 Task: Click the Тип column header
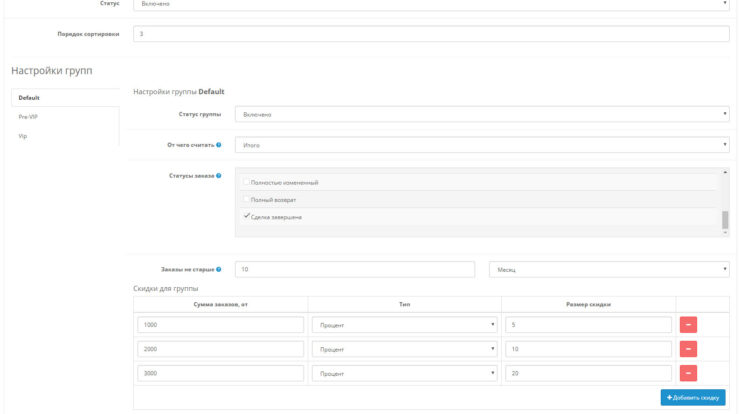pos(404,304)
